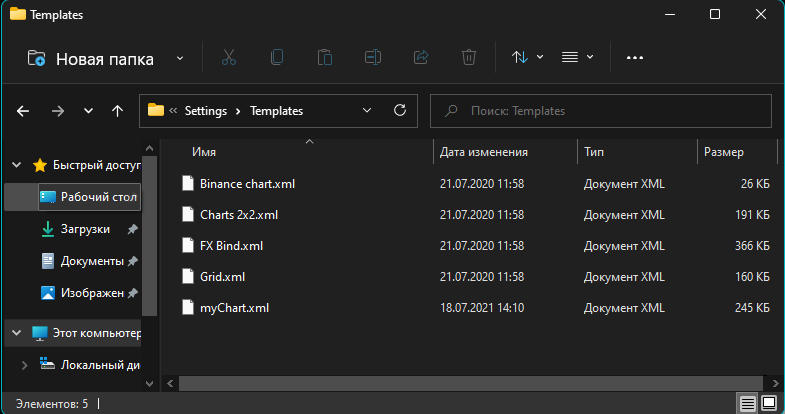
Task: Click the Новая папка button
Action: point(91,58)
